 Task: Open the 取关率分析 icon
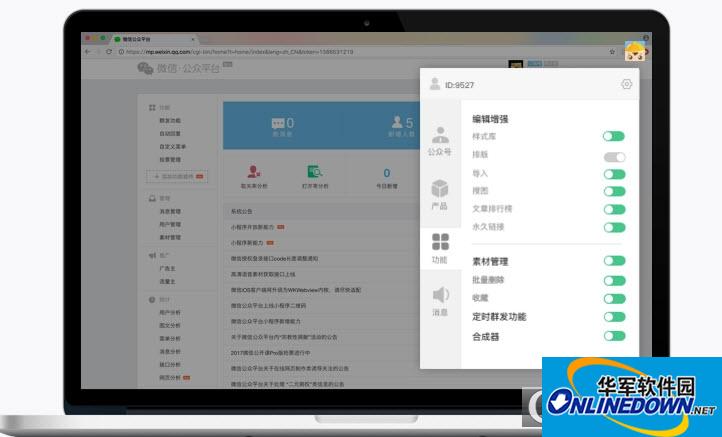254,173
